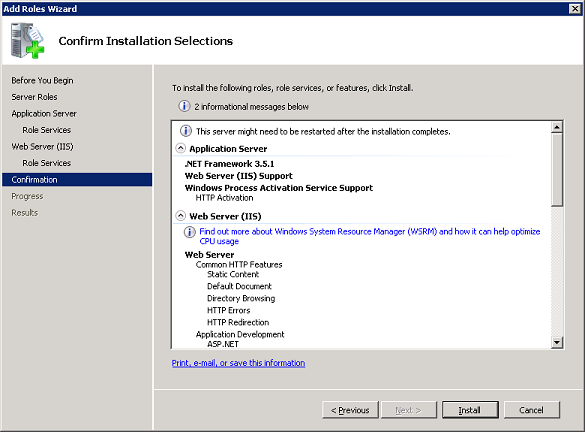Click the Add Roles server icon in header

[x=27, y=41]
